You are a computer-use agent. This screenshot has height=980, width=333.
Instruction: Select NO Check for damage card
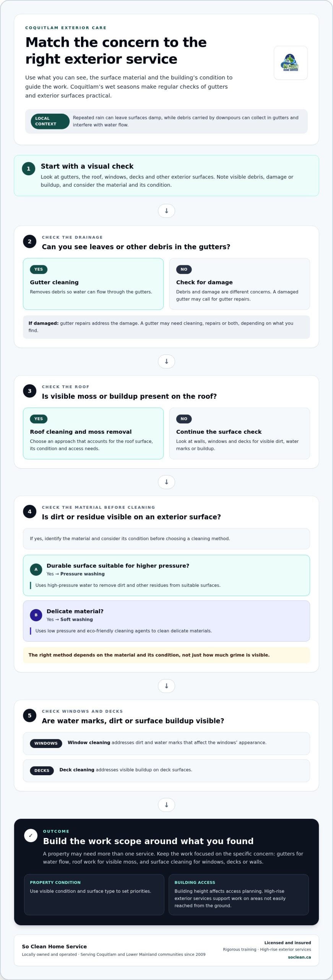[x=239, y=284]
